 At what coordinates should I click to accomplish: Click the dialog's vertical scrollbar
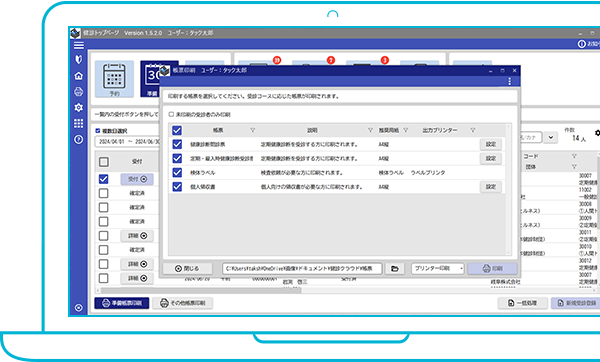click(x=509, y=189)
